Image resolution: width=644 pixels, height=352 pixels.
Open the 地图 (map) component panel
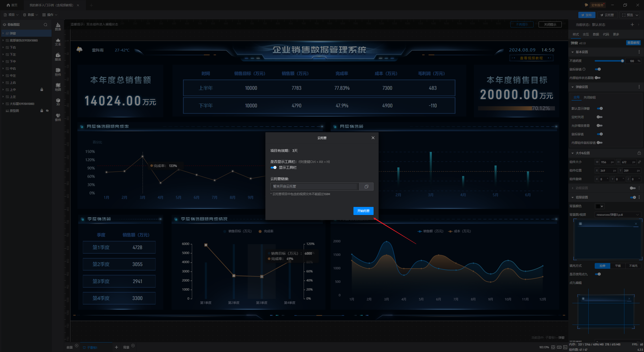pyautogui.click(x=58, y=87)
